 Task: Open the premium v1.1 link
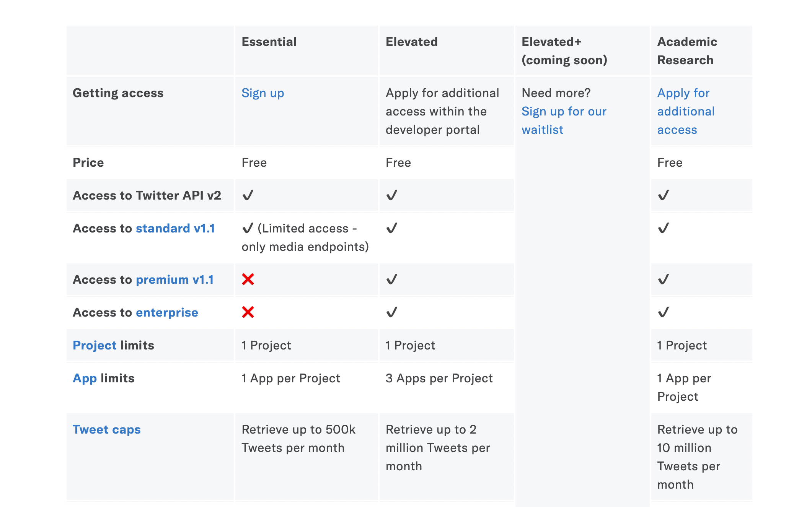175,279
